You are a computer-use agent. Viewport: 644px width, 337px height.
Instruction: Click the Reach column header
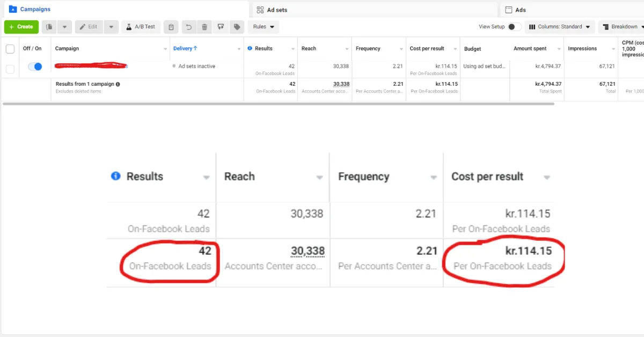click(x=309, y=48)
